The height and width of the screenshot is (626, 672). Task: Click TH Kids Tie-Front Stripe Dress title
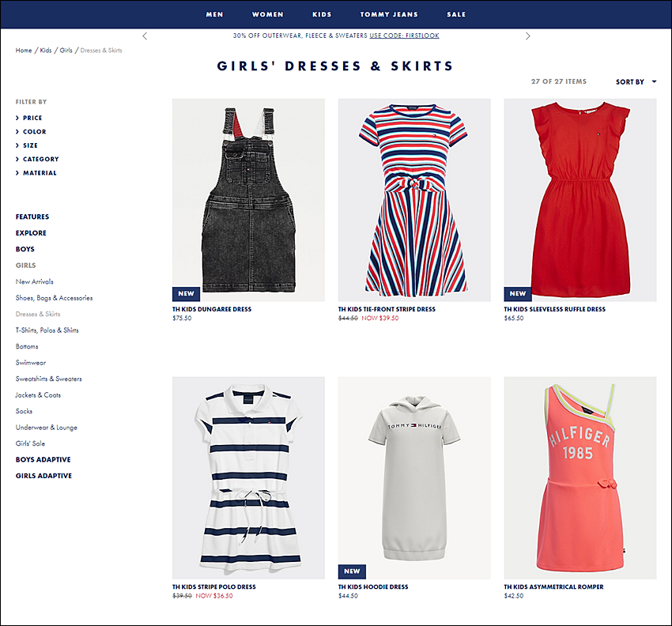pos(387,309)
